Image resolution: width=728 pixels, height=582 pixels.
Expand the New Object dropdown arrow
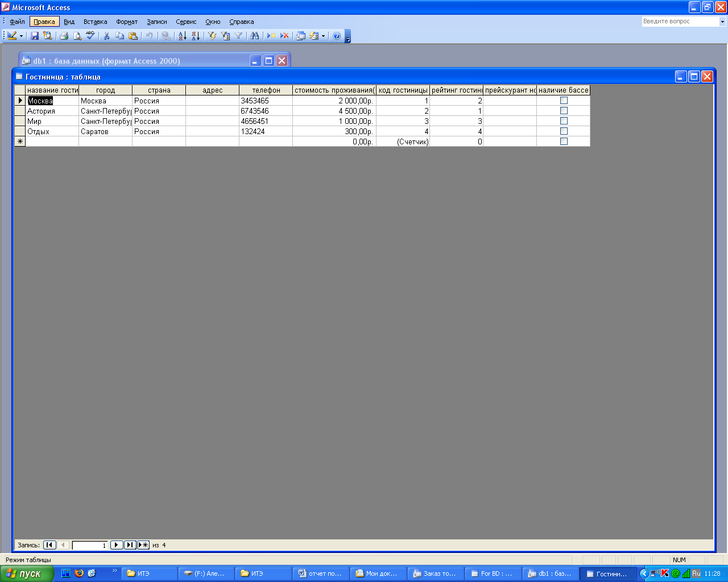[x=323, y=36]
